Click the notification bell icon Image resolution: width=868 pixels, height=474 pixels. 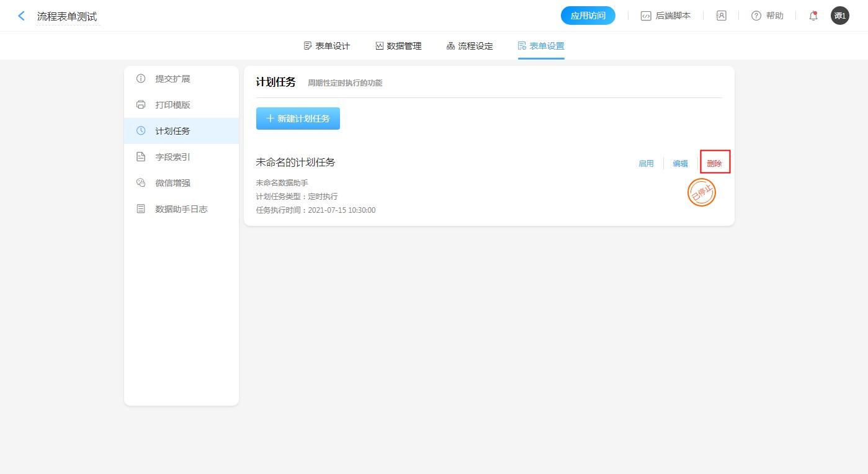[813, 16]
